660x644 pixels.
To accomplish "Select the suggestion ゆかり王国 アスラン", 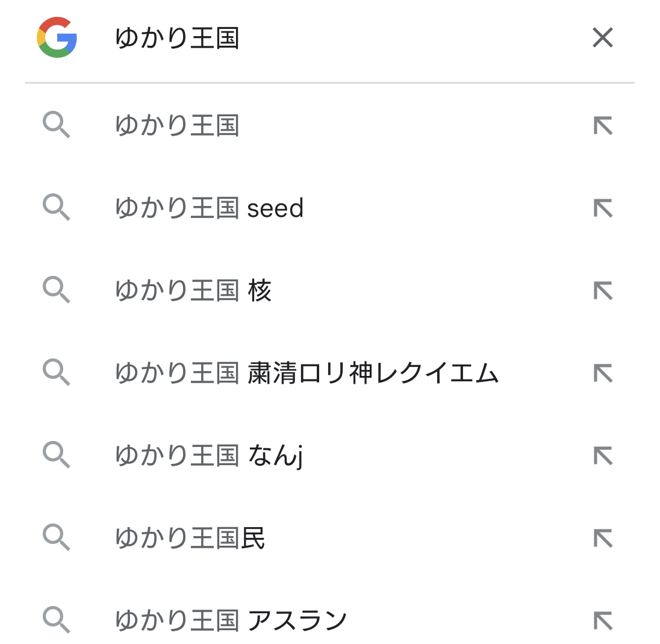I will click(x=231, y=620).
